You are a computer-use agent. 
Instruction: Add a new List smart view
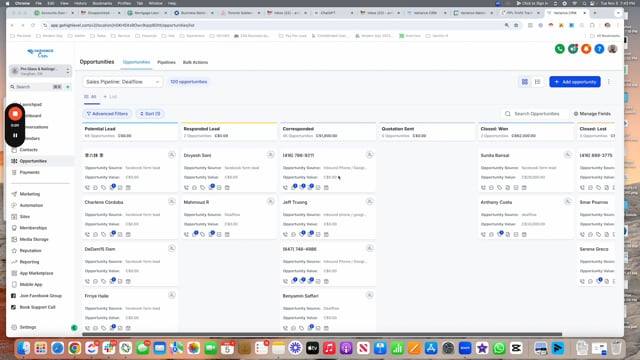coord(110,97)
